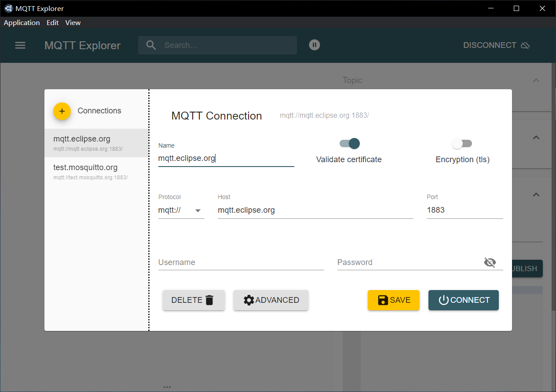The image size is (556, 392).
Task: Click the pause updates icon beside search
Action: pyautogui.click(x=314, y=45)
